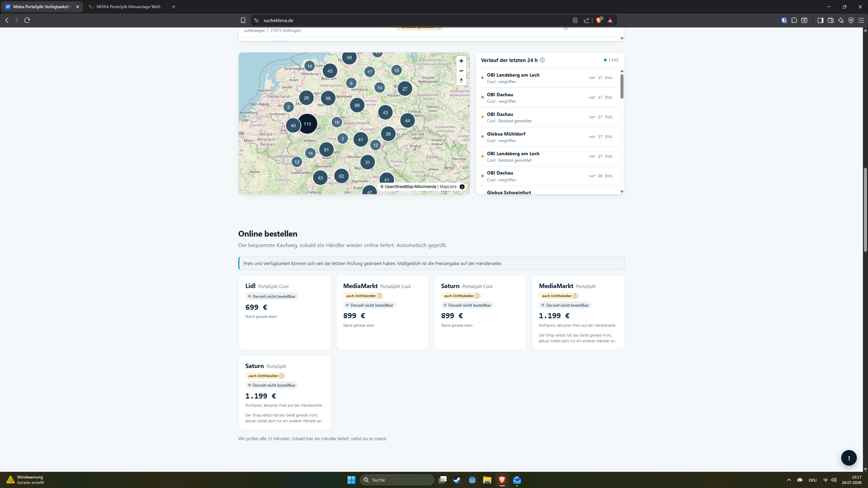Open the Brave Wallet icon

click(x=831, y=20)
